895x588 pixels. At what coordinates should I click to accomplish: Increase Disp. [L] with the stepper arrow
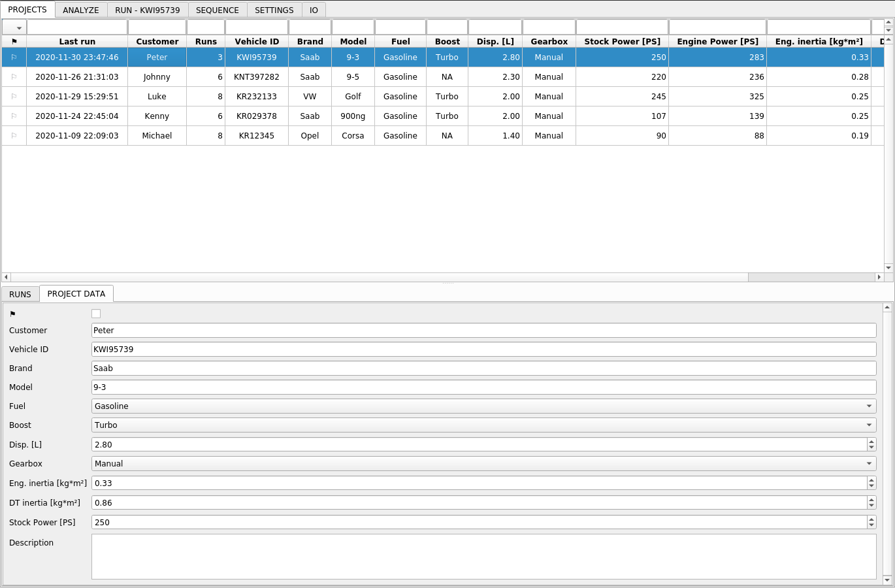click(x=871, y=442)
